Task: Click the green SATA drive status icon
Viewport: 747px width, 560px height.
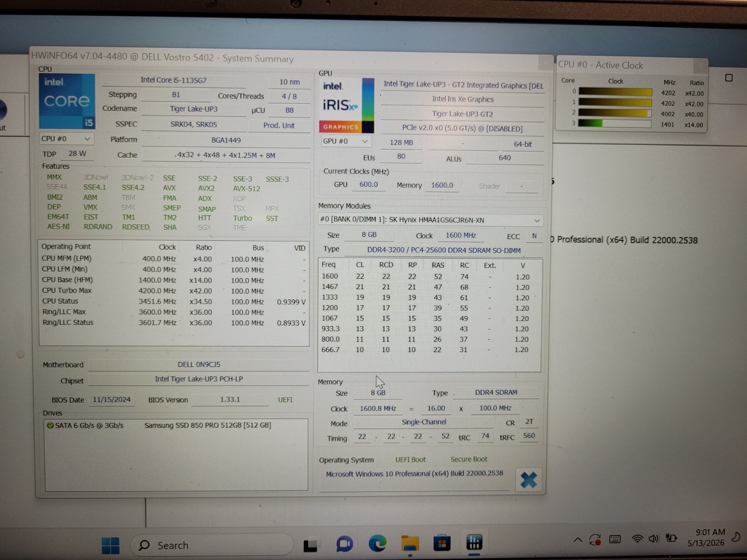Action: click(x=50, y=426)
